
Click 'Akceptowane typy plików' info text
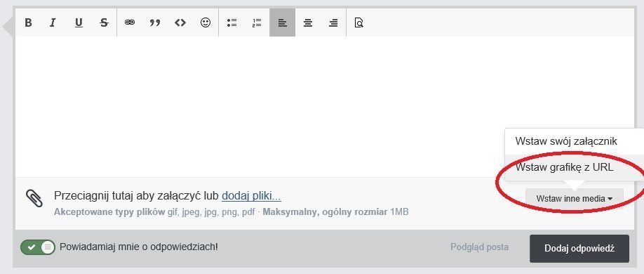pos(109,212)
